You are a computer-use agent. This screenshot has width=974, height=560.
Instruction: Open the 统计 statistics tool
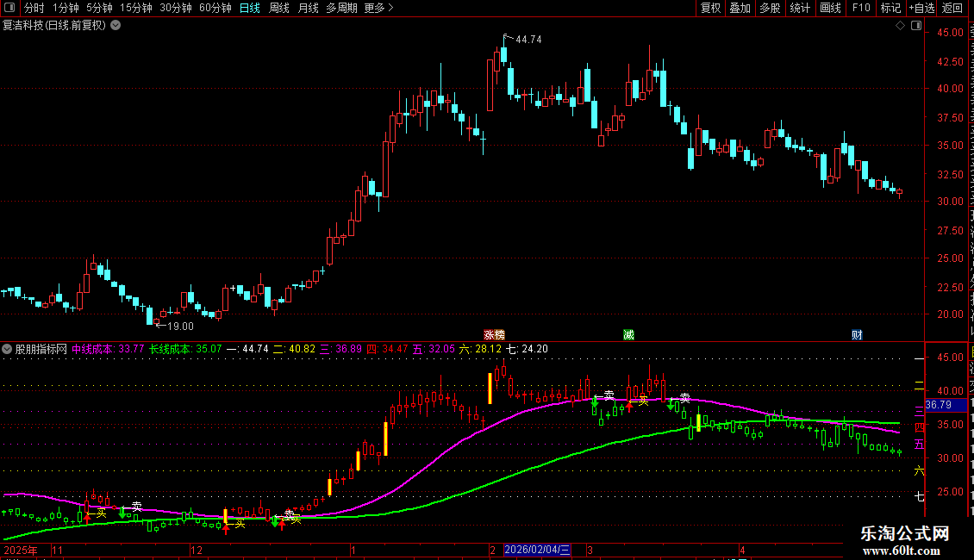[800, 8]
